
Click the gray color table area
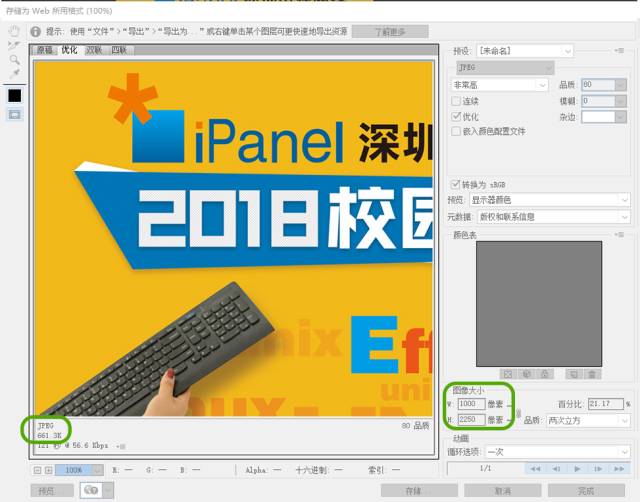(x=539, y=304)
